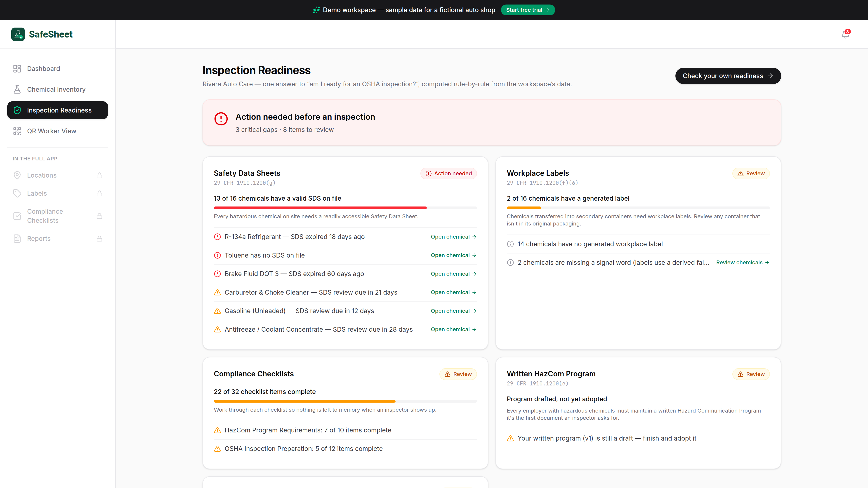Click '29 CFR 1910.1200(e)' citation text

tap(537, 384)
